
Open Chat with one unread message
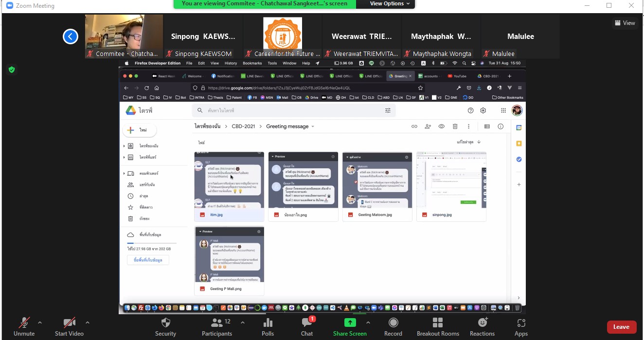tap(306, 323)
